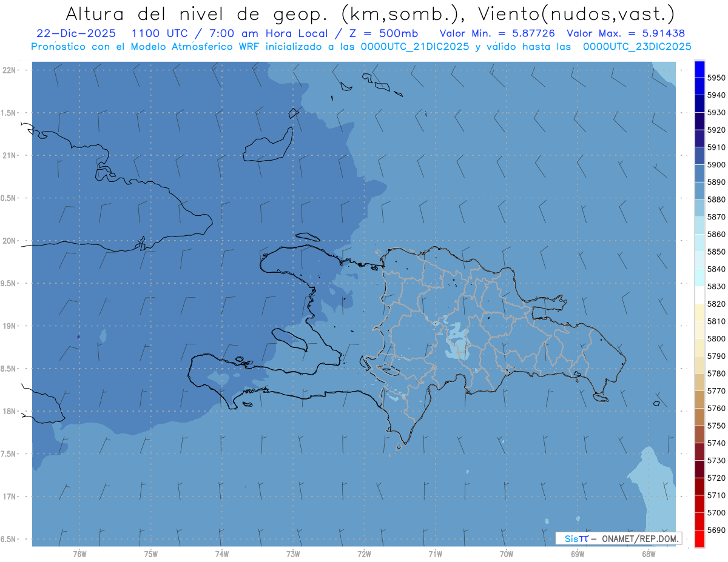The height and width of the screenshot is (562, 728).
Task: Click the '5850' value on the color scale
Action: (x=716, y=252)
